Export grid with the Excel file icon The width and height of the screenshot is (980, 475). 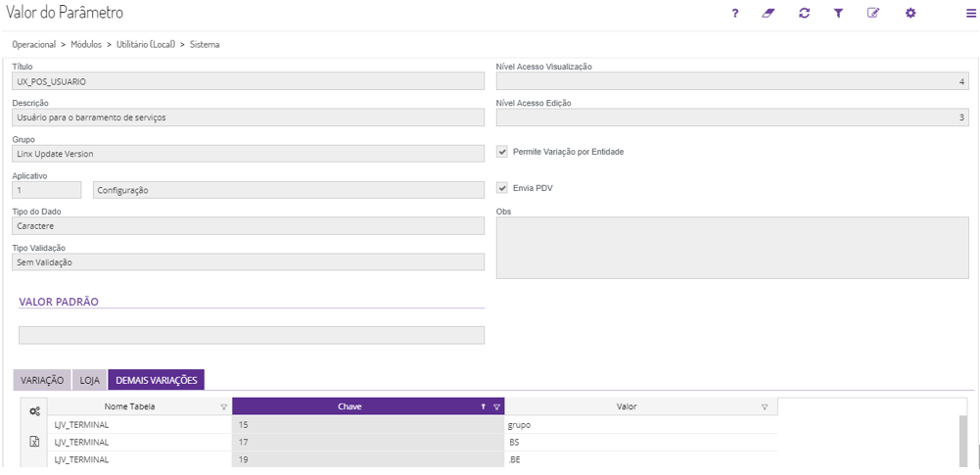[x=35, y=442]
